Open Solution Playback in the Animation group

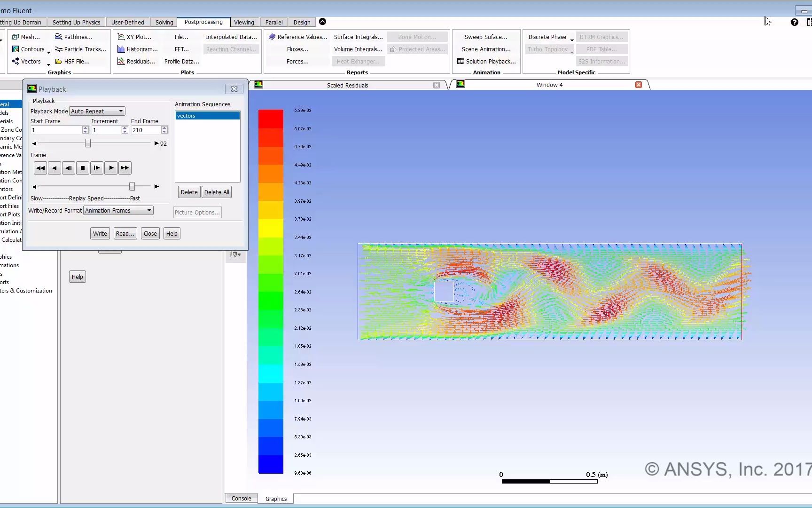point(486,61)
